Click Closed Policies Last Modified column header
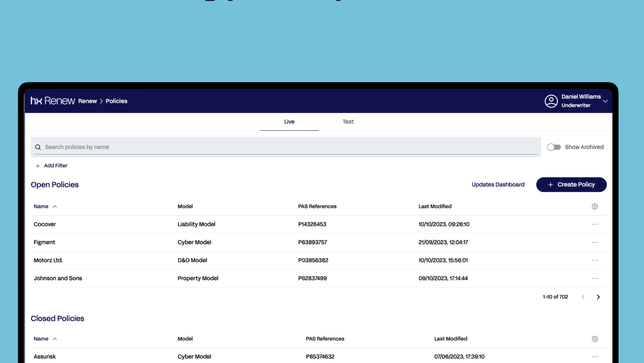This screenshot has height=363, width=644. (451, 339)
